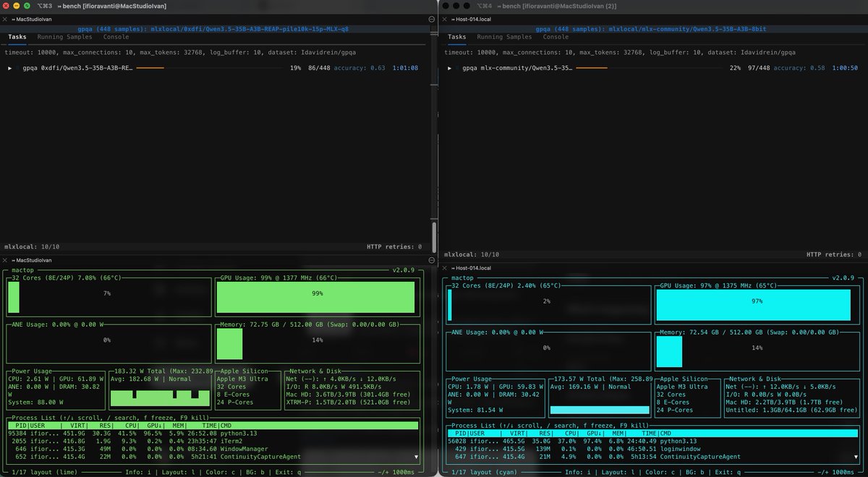This screenshot has width=868, height=477.
Task: Click the lime Memory 14% usage bar
Action: [x=229, y=343]
